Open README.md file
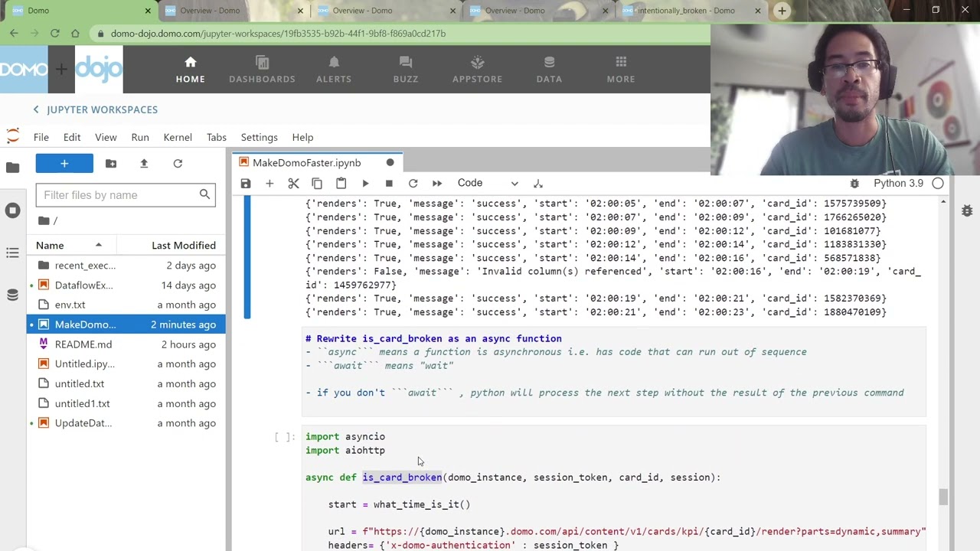Viewport: 980px width, 551px height. [x=126, y=344]
